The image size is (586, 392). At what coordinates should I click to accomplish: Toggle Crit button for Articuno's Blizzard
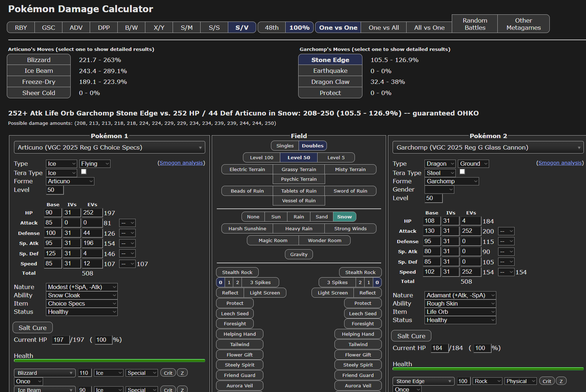(x=168, y=373)
